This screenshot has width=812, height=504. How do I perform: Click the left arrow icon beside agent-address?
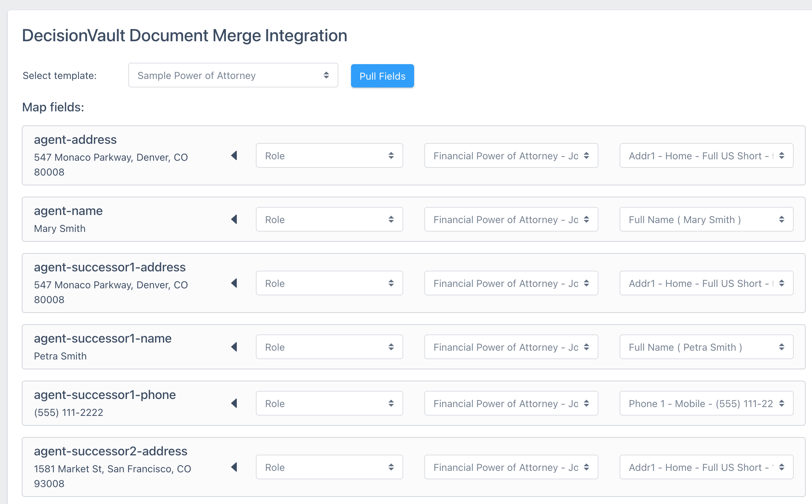point(234,155)
